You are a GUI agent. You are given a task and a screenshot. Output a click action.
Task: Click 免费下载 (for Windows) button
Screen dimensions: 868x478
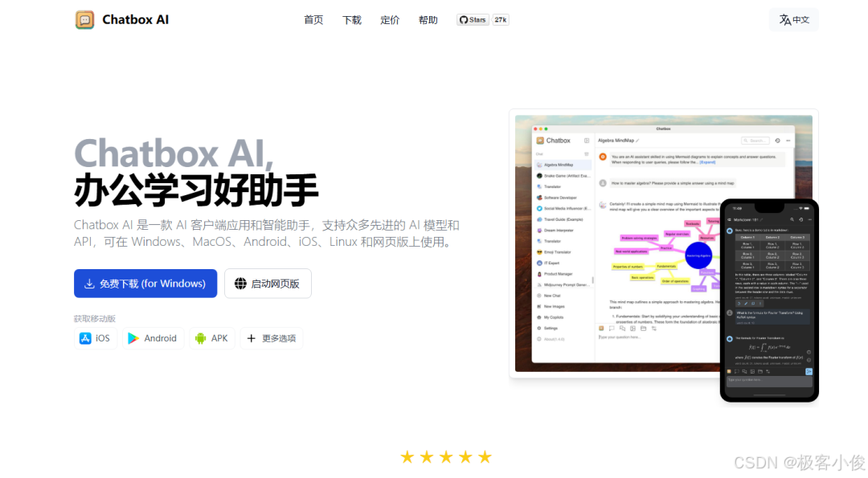tap(145, 284)
